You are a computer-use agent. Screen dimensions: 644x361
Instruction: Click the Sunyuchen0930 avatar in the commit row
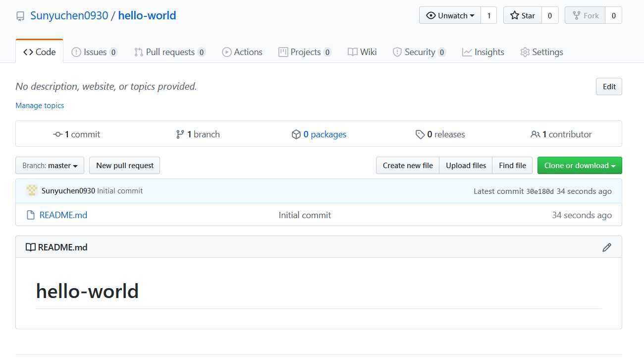pos(32,190)
